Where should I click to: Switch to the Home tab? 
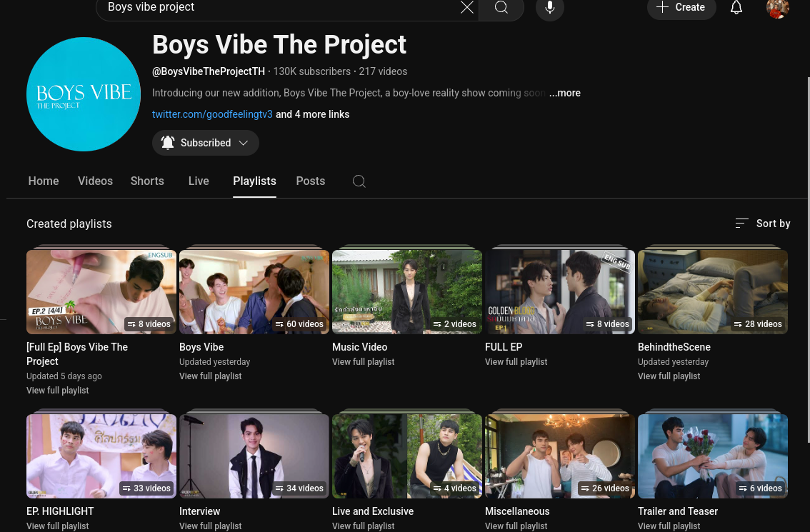tap(44, 181)
